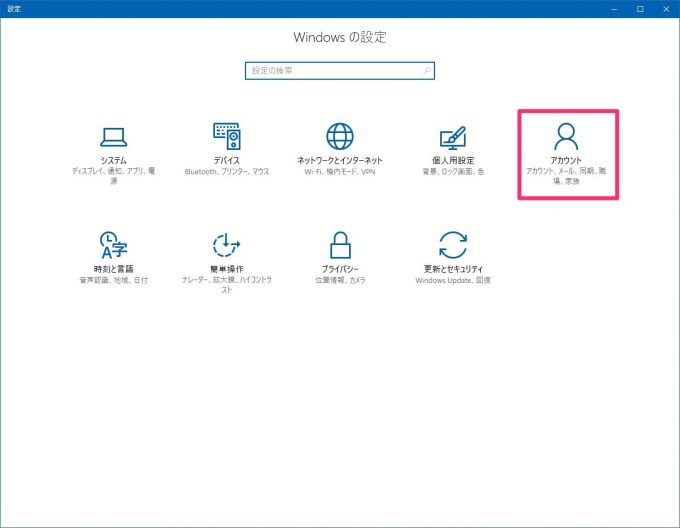This screenshot has height=528, width=680.
Task: Select the 個人用設定 label text
Action: point(453,160)
